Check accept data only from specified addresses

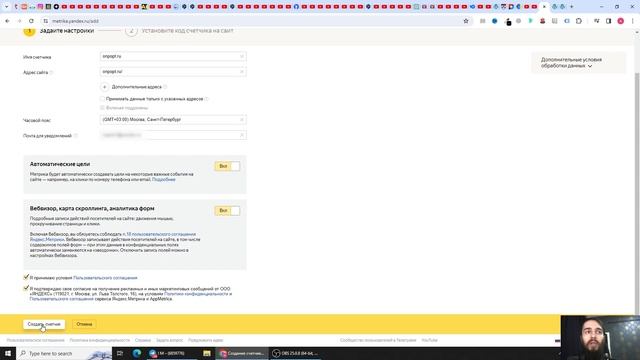click(x=102, y=99)
